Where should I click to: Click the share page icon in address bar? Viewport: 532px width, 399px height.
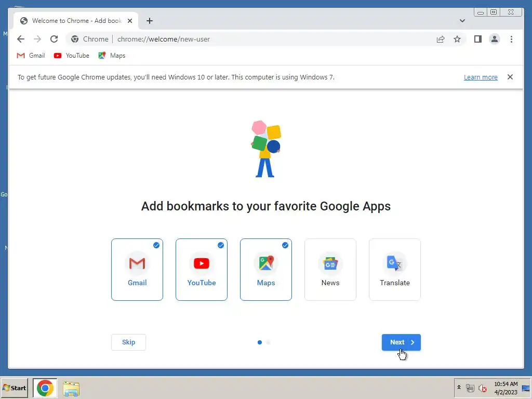441,39
